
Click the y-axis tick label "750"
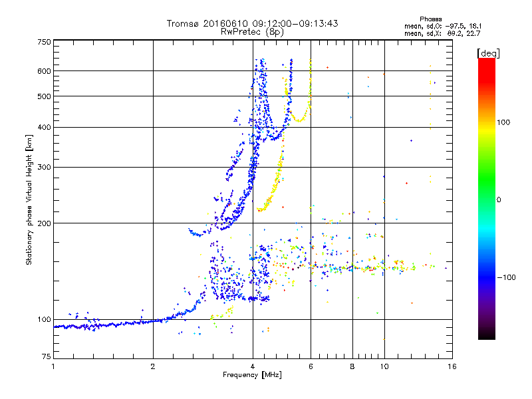click(44, 42)
